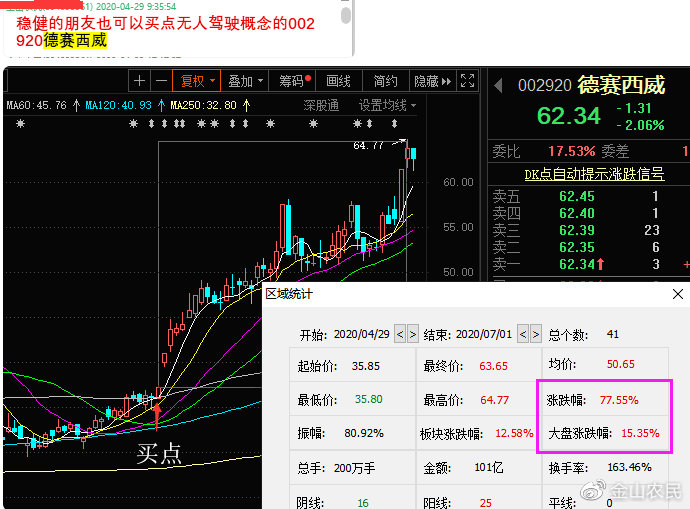Zoom out chart with minus button
Screen dimensions: 690x509
click(161, 81)
